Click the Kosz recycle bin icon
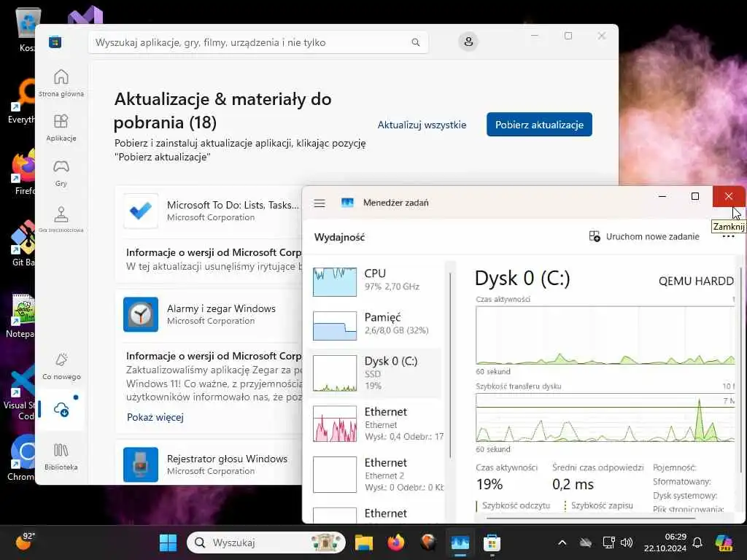 (26, 29)
